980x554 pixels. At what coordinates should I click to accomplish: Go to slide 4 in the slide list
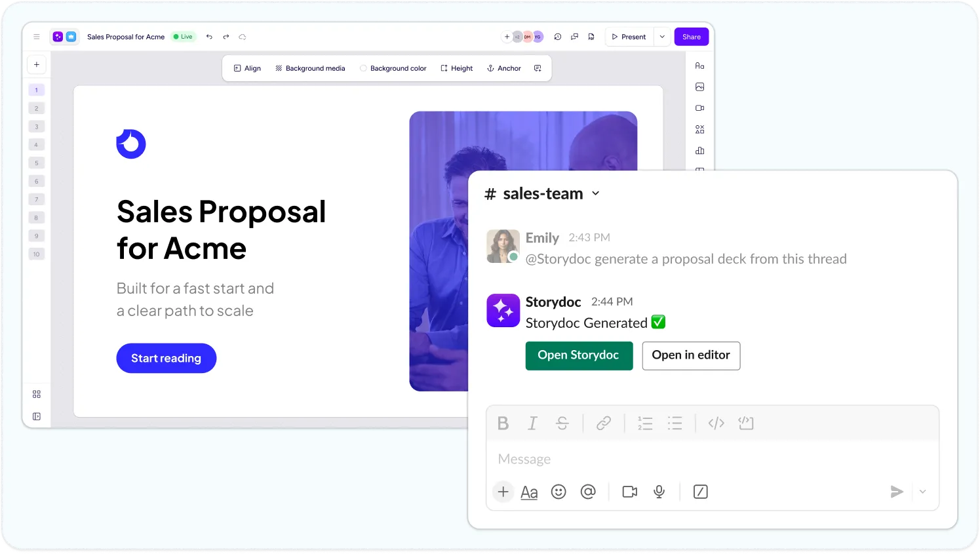pyautogui.click(x=37, y=144)
